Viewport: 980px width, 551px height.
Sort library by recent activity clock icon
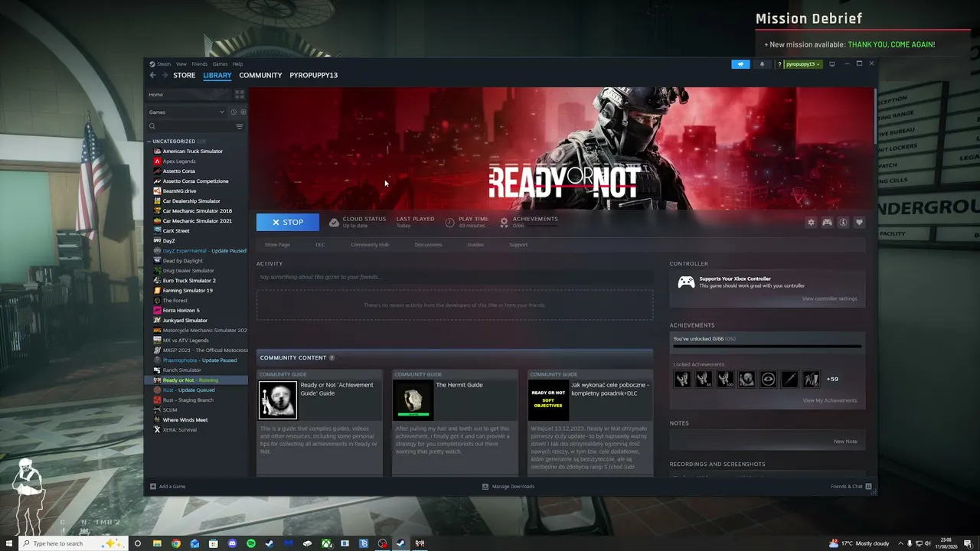click(x=234, y=112)
